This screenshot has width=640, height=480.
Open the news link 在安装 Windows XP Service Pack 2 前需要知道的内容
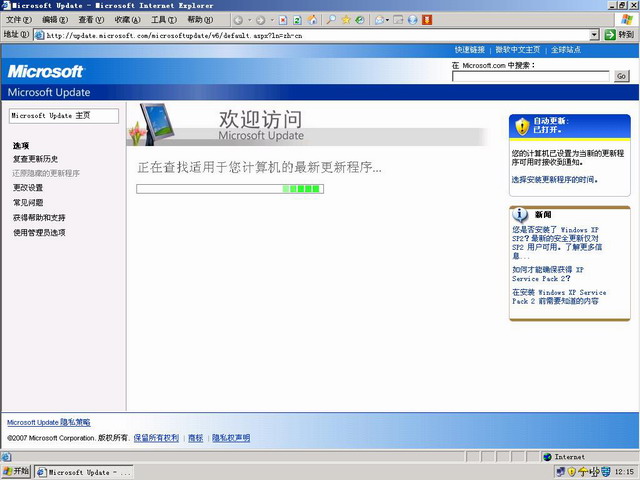(x=559, y=297)
